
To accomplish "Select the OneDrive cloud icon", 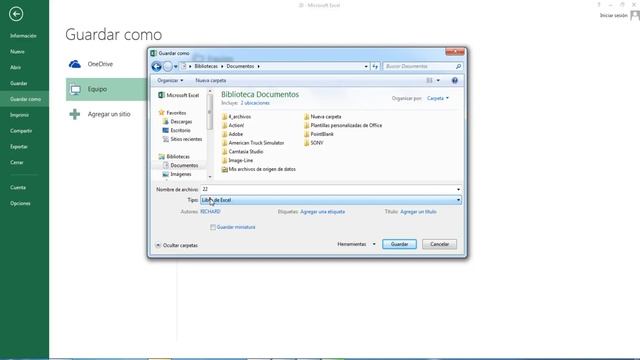I will (x=75, y=64).
